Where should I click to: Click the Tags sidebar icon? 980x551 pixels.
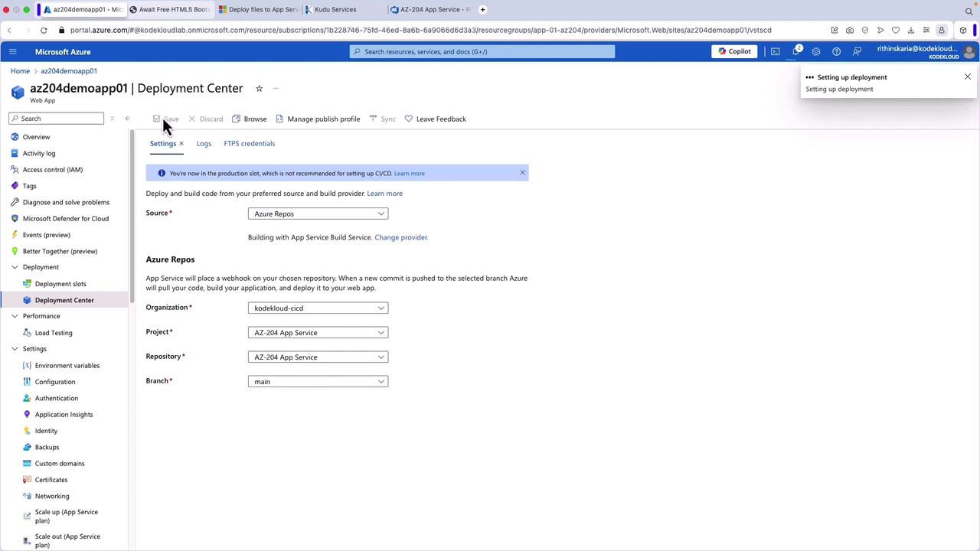[x=15, y=186]
